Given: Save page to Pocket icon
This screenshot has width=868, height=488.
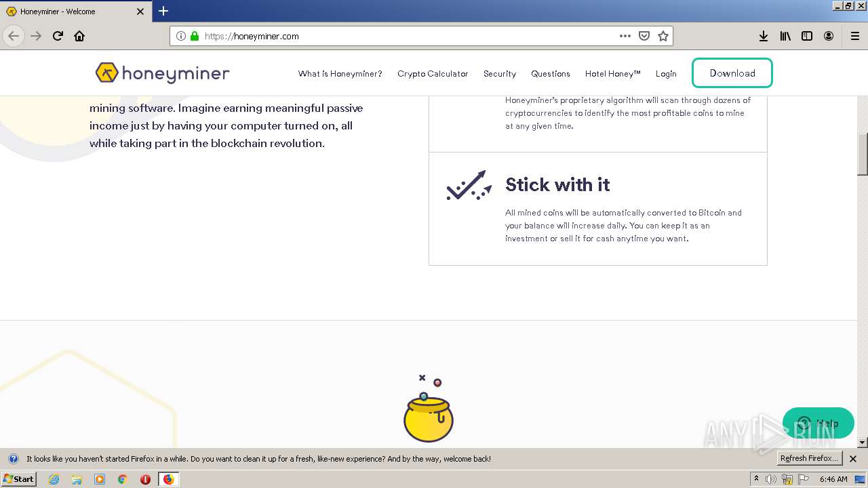Looking at the screenshot, I should coord(644,36).
